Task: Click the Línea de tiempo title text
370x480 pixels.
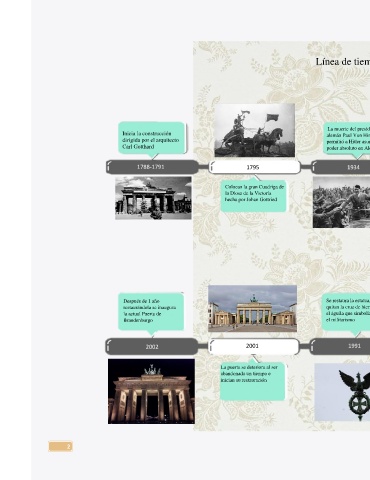Action: tap(343, 62)
